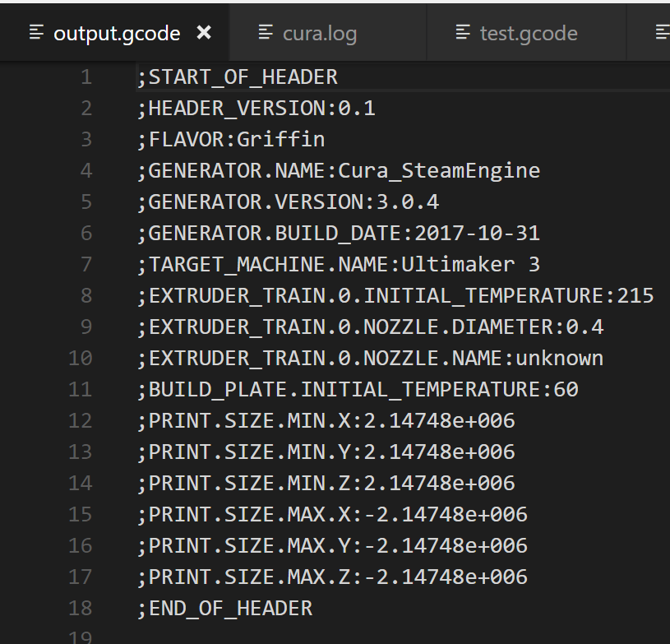Screen dimensions: 670x644
Task: Click line number 1 in the gutter
Action: click(x=86, y=76)
